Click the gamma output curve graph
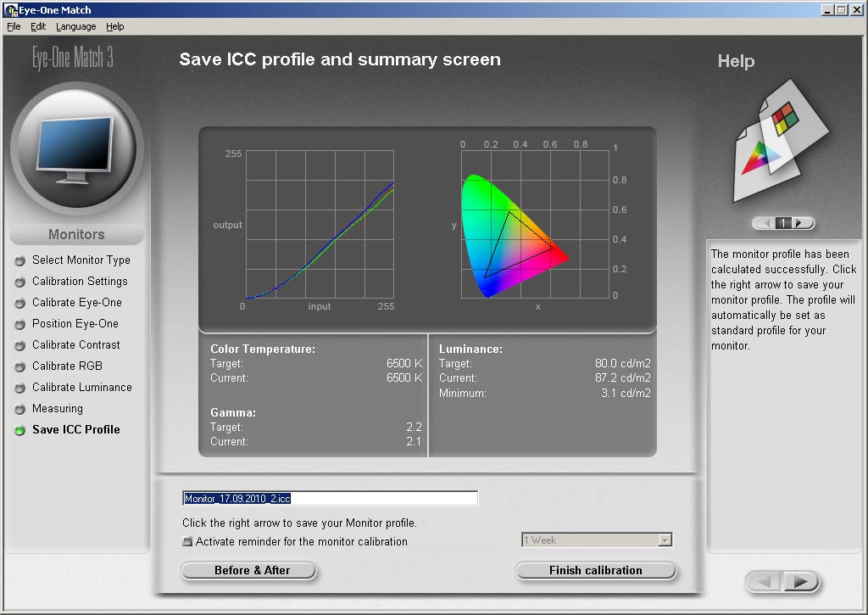The width and height of the screenshot is (868, 615). click(320, 225)
